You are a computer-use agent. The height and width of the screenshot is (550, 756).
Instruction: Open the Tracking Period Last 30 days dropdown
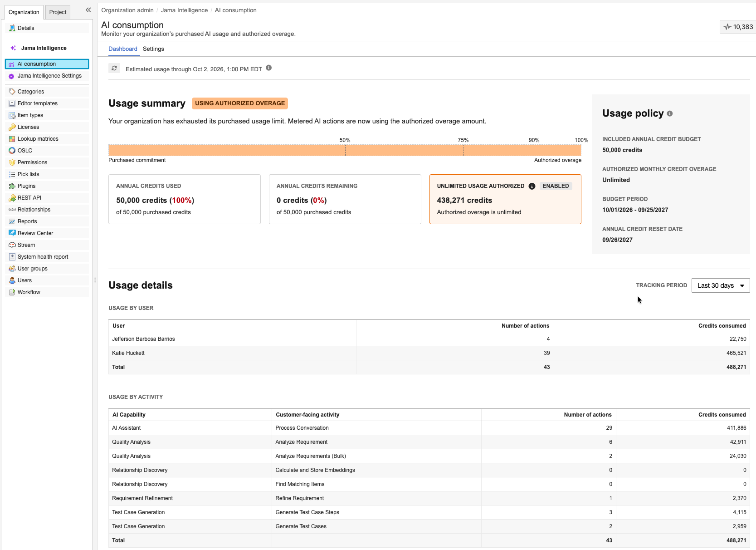click(720, 285)
